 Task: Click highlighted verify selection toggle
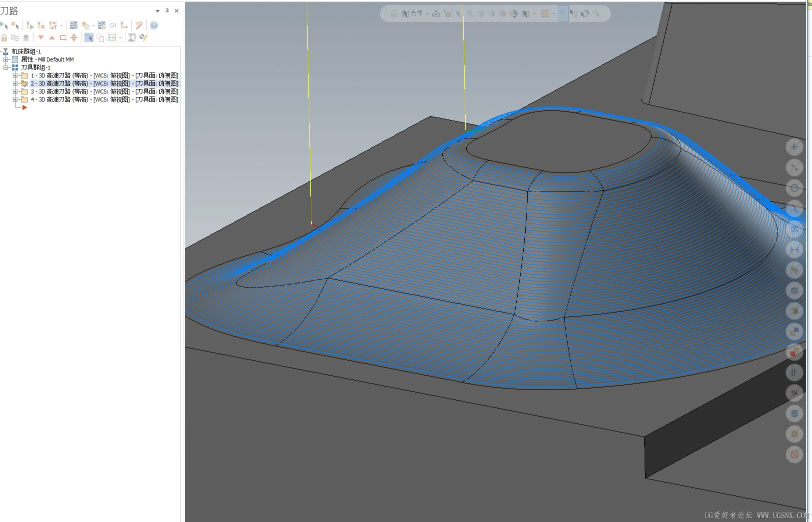click(563, 13)
